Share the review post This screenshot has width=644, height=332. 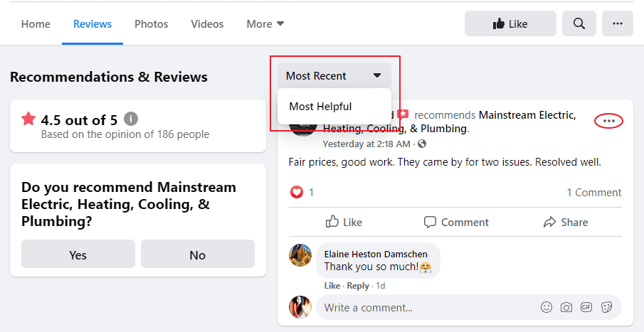click(566, 222)
